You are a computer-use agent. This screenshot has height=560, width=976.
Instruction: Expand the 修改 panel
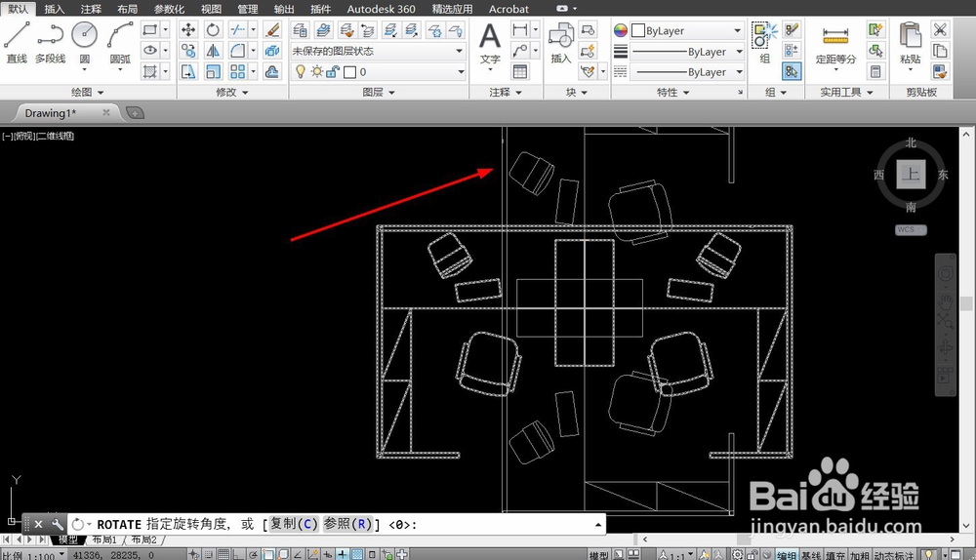tap(231, 92)
